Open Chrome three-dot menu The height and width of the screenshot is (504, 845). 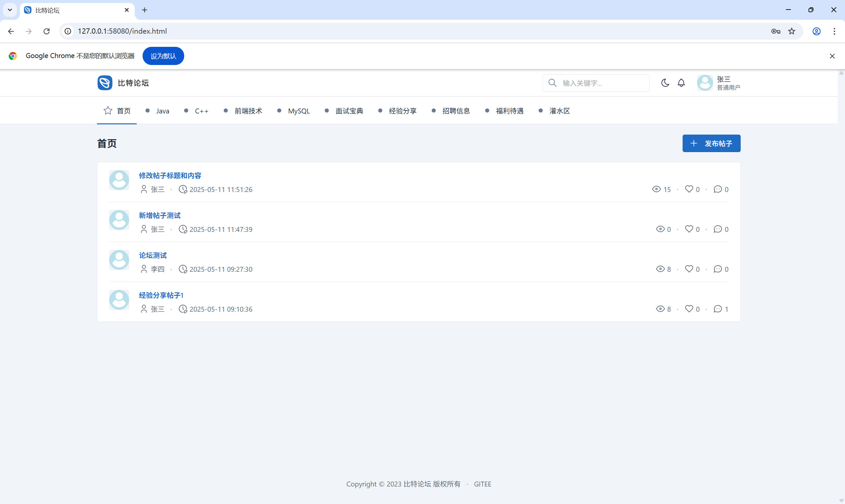(834, 31)
